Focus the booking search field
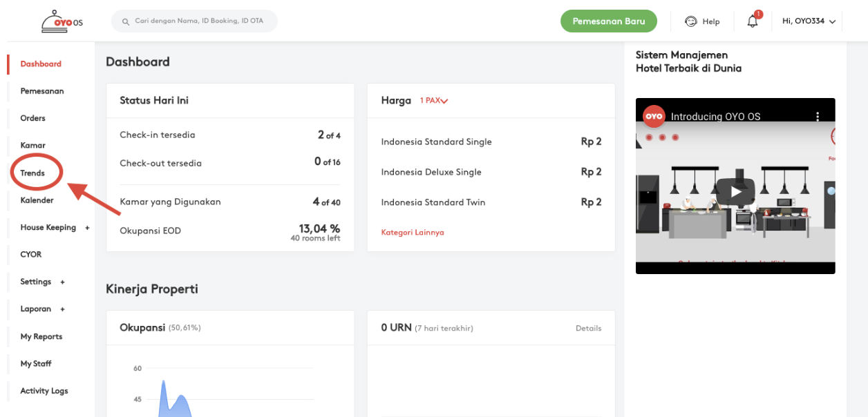 point(194,21)
